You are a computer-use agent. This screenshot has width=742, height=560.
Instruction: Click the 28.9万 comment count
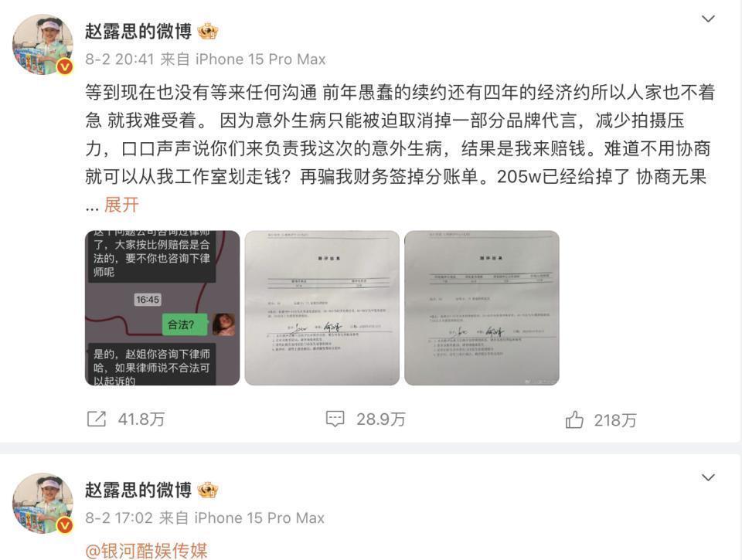click(381, 419)
